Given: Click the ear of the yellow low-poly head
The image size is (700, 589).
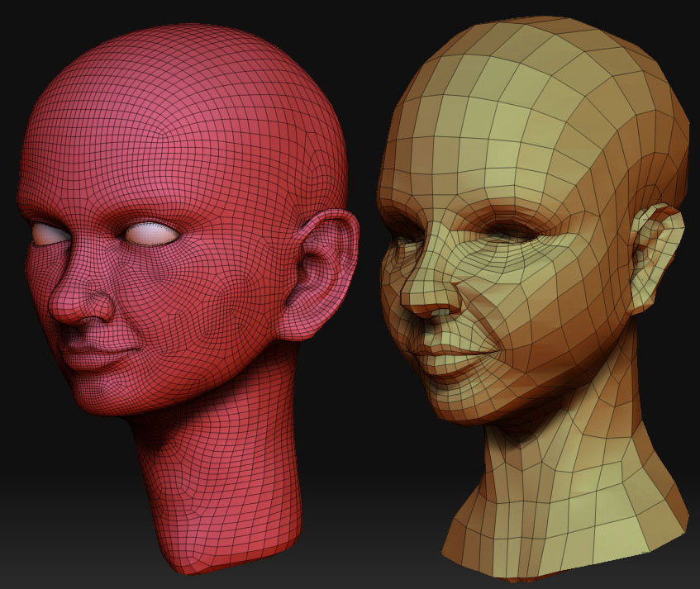Looking at the screenshot, I should [656, 258].
